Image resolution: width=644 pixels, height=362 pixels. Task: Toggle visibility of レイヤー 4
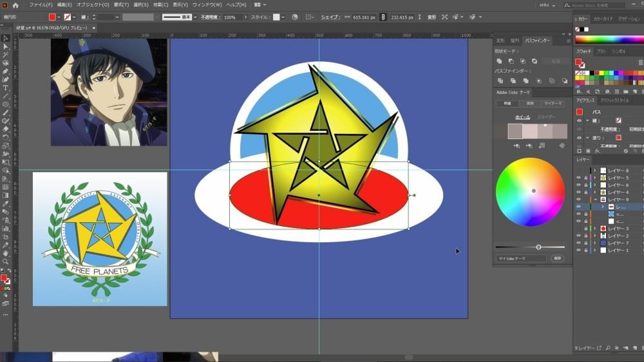click(579, 193)
